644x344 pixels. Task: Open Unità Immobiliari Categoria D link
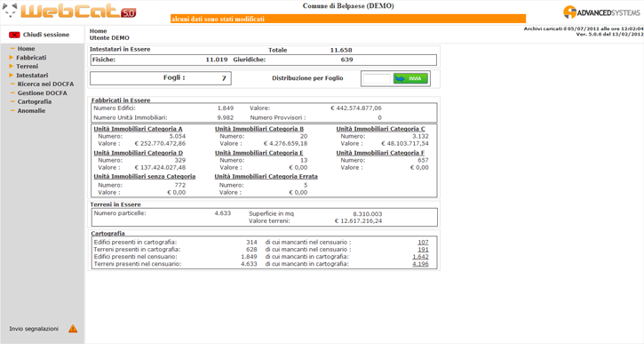pos(139,153)
